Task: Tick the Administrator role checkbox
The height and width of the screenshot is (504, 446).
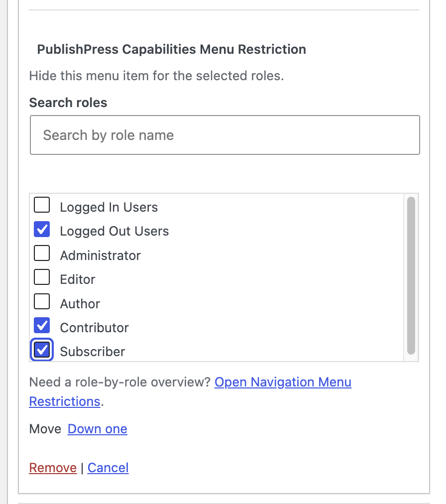Action: tap(42, 253)
